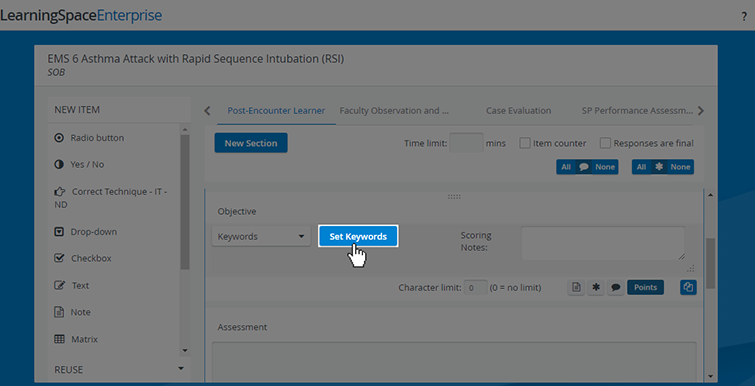
Task: Open the Keywords dropdown
Action: 261,237
